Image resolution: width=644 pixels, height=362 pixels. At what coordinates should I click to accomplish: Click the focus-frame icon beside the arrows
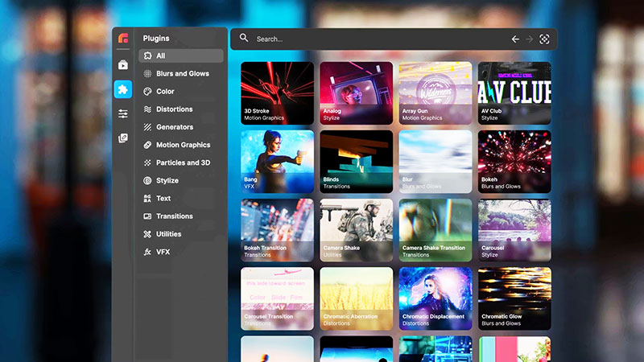(x=545, y=39)
